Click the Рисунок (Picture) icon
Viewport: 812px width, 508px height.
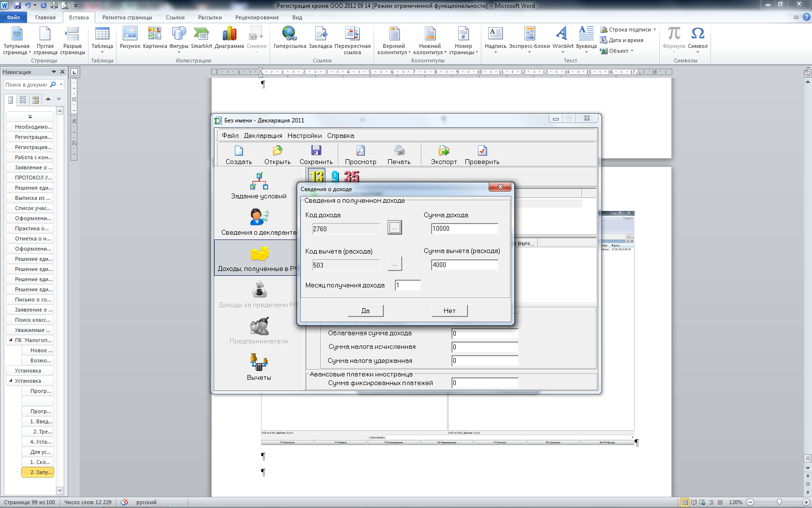130,38
